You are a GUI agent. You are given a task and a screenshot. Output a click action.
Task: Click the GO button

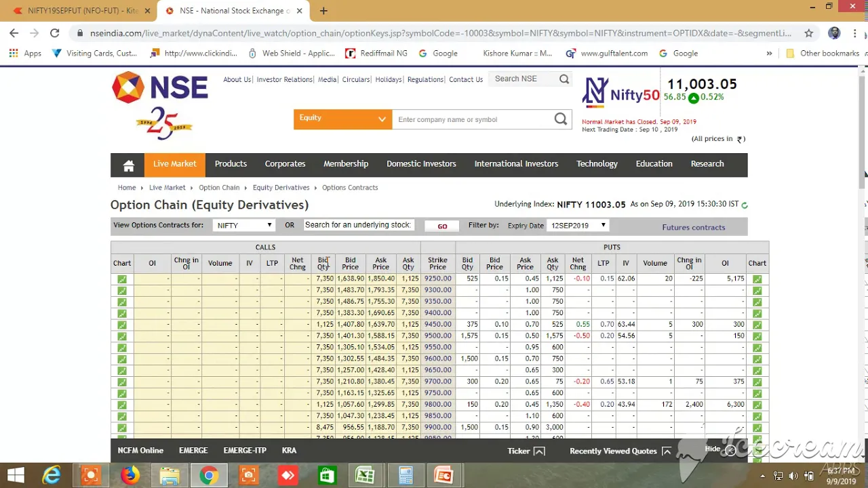[x=442, y=226]
